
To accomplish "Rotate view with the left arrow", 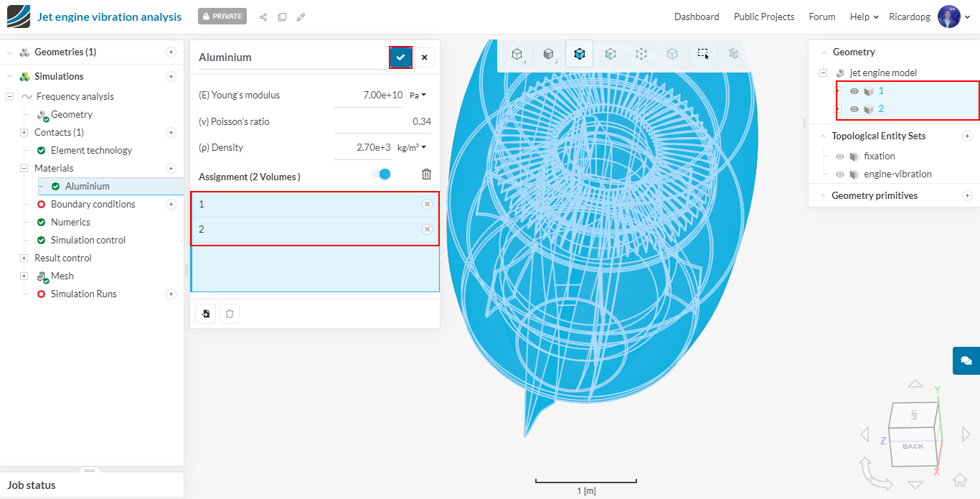I will 864,434.
